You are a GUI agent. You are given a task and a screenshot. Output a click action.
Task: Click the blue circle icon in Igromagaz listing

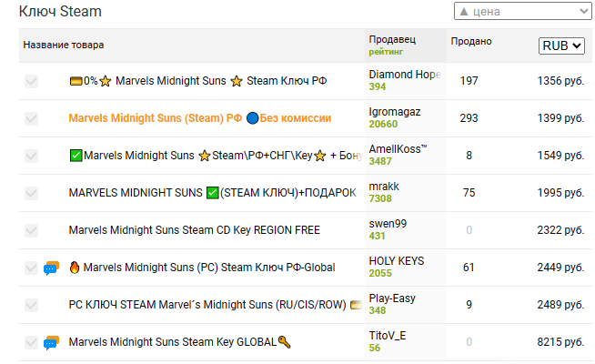[x=252, y=118]
